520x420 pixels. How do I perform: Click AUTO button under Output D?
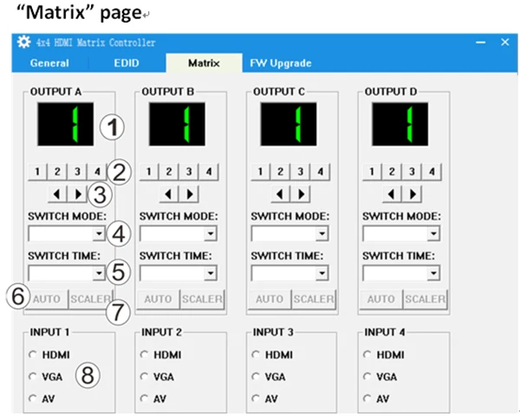coord(381,299)
